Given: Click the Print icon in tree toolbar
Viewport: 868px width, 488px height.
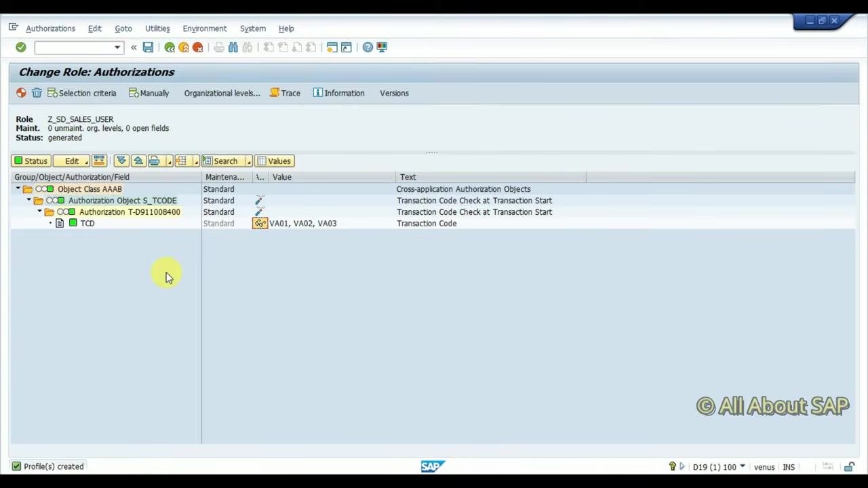Looking at the screenshot, I should click(x=155, y=161).
